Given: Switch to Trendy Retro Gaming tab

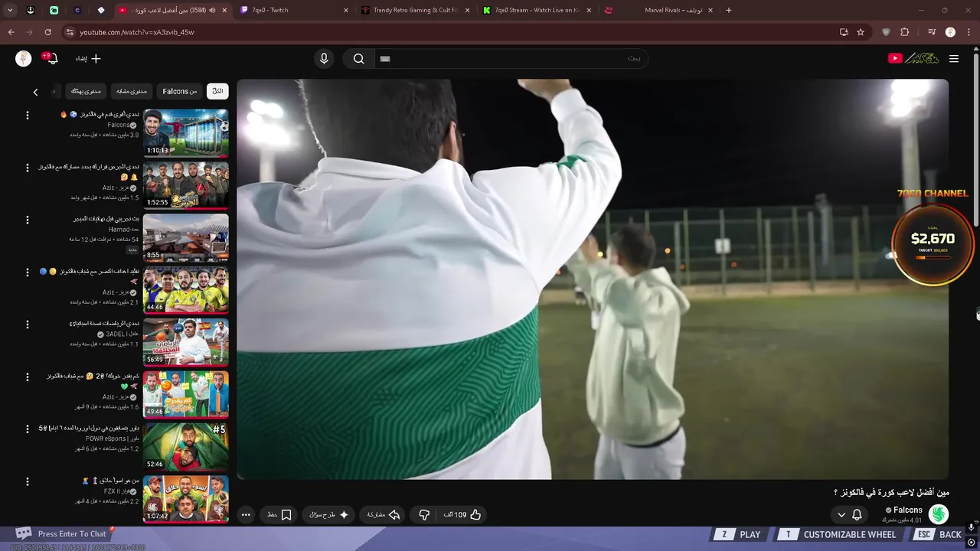Looking at the screenshot, I should point(414,10).
